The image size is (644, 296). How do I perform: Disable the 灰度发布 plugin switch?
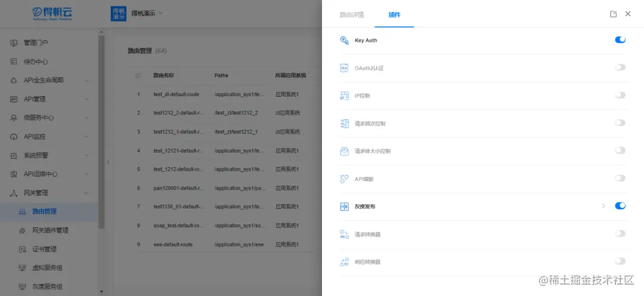click(x=620, y=205)
